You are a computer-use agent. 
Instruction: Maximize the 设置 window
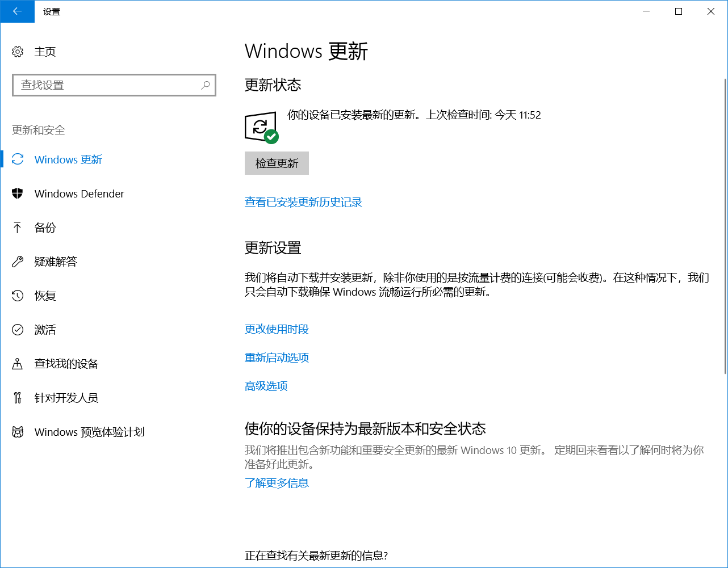click(678, 11)
